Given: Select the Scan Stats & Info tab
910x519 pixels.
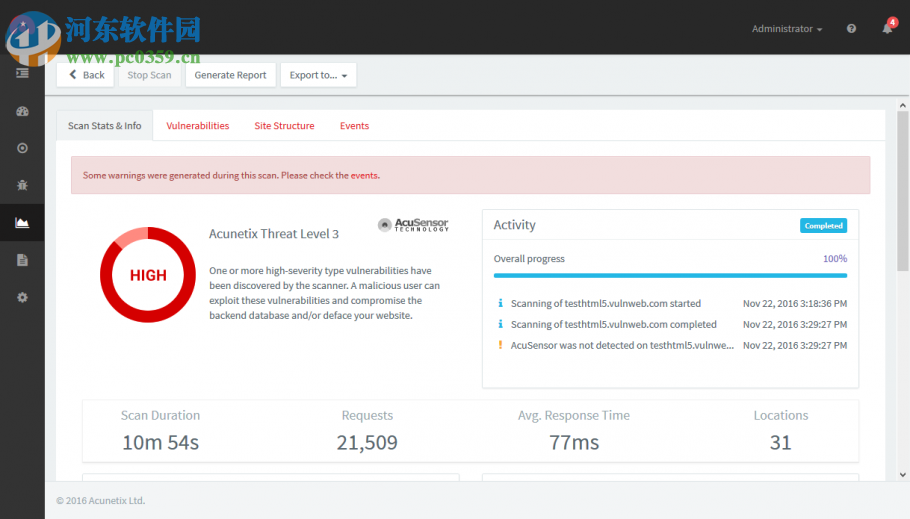Looking at the screenshot, I should coord(104,126).
